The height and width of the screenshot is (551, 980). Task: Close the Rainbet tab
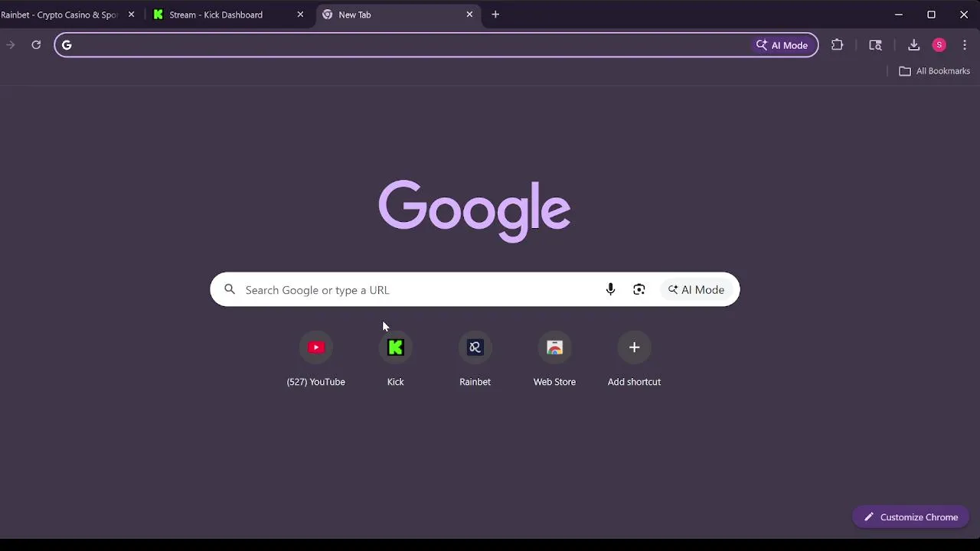(131, 15)
